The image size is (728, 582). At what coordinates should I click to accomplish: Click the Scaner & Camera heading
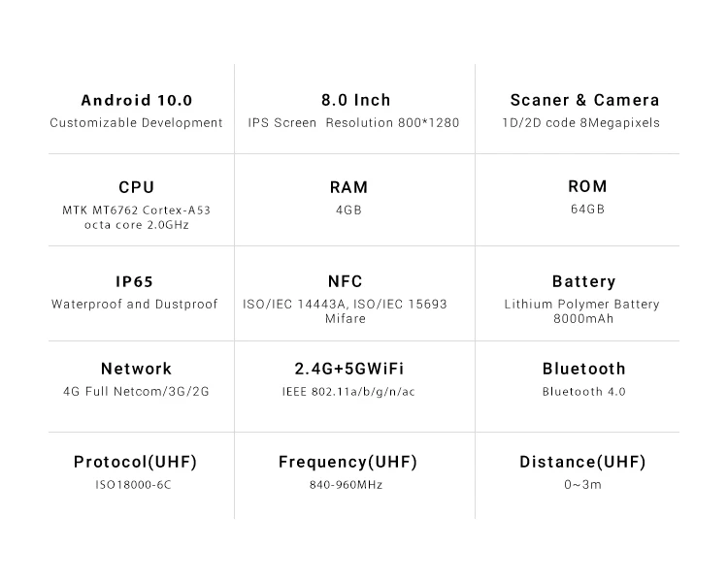(584, 100)
